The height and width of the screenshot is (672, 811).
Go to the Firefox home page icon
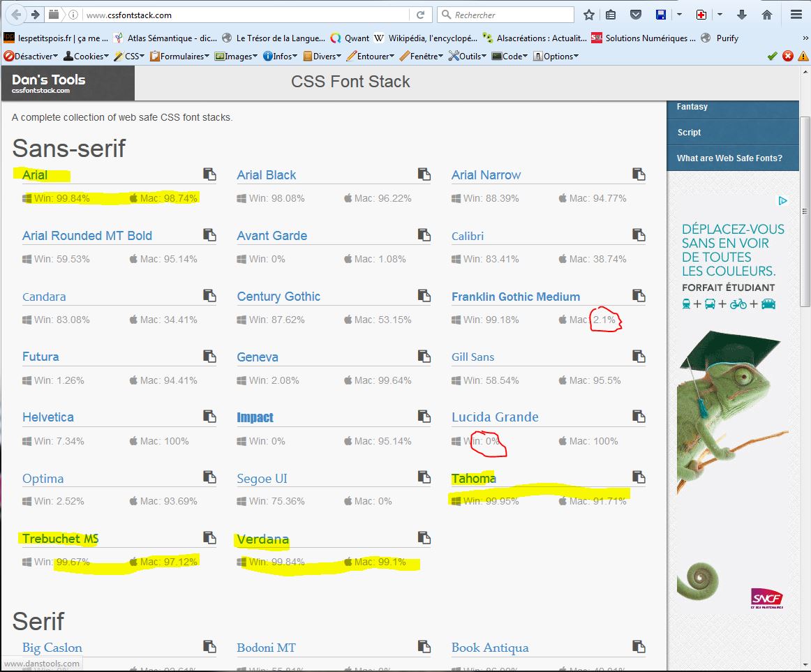tap(767, 15)
